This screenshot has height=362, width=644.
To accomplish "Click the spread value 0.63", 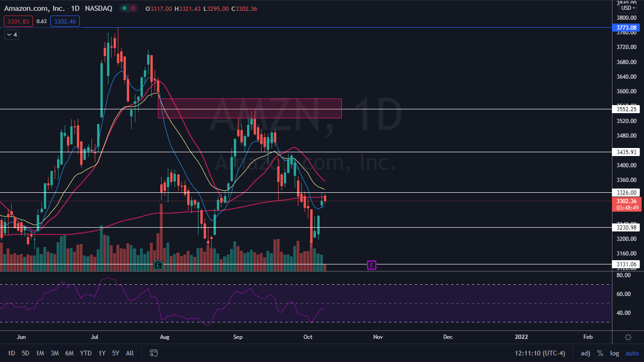I will (41, 21).
